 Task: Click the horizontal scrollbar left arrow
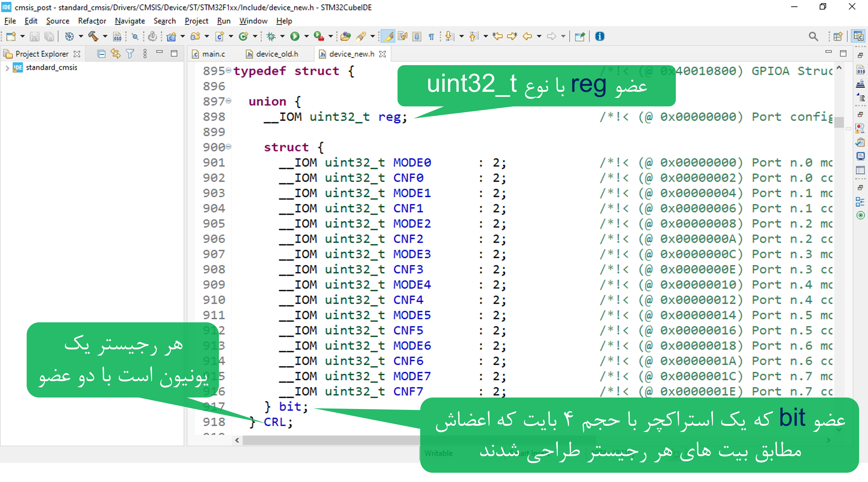pyautogui.click(x=237, y=440)
